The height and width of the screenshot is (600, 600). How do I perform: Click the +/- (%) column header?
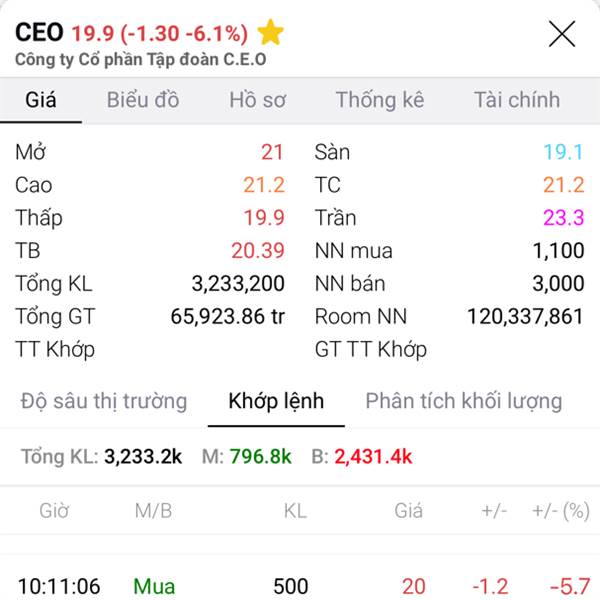click(560, 511)
